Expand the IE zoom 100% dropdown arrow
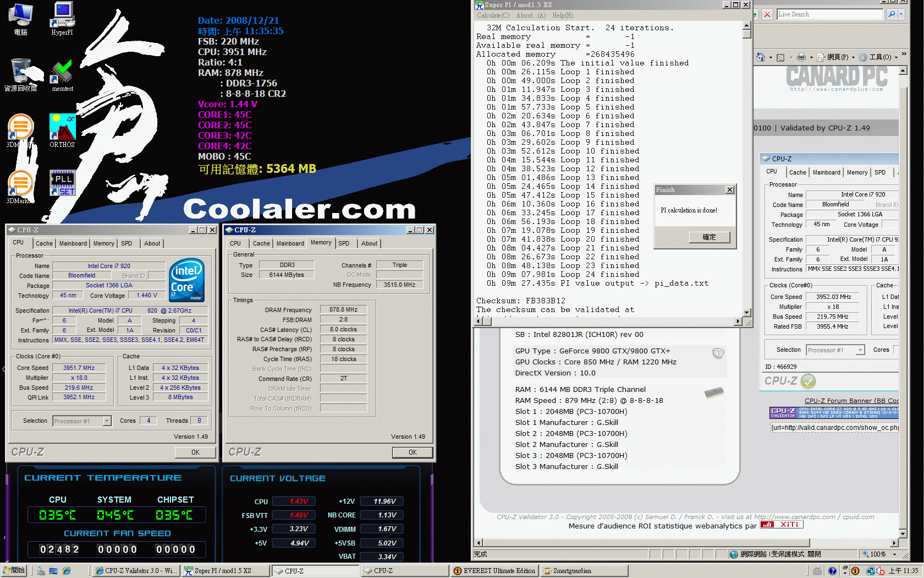Viewport: 924px width, 578px height. coord(894,554)
